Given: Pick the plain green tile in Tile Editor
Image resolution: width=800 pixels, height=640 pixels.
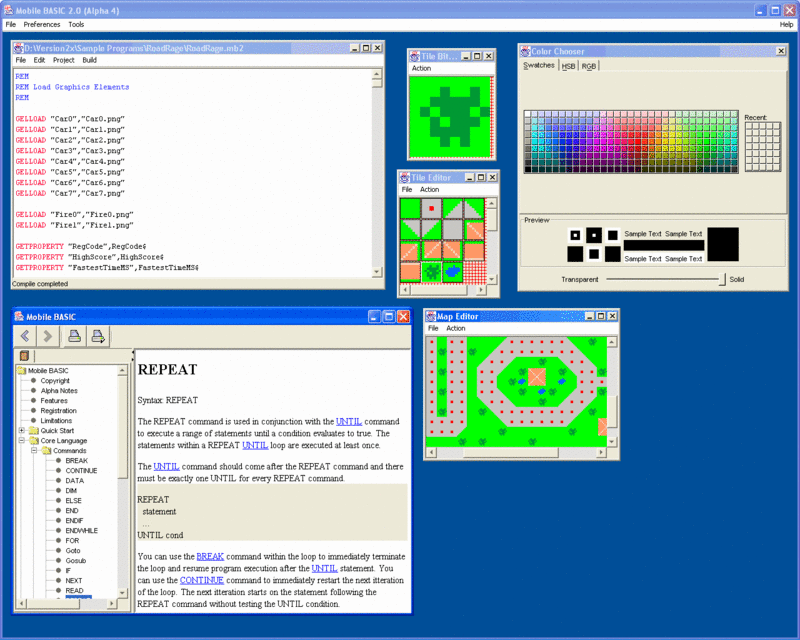Looking at the screenshot, I should (410, 208).
